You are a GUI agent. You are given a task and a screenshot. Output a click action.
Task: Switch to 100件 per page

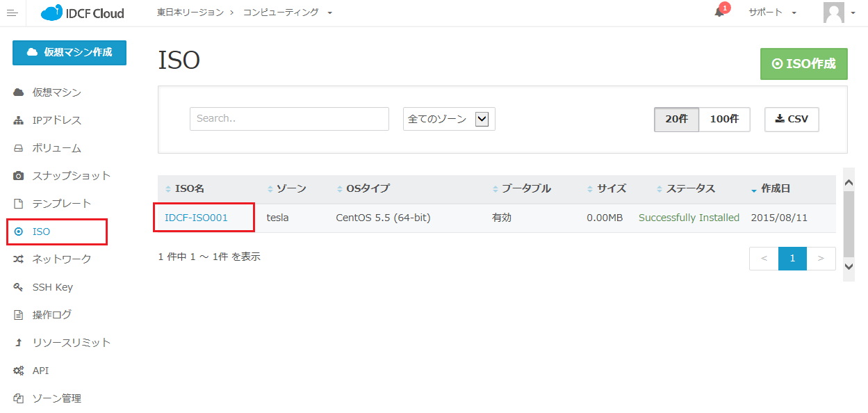[x=724, y=119]
